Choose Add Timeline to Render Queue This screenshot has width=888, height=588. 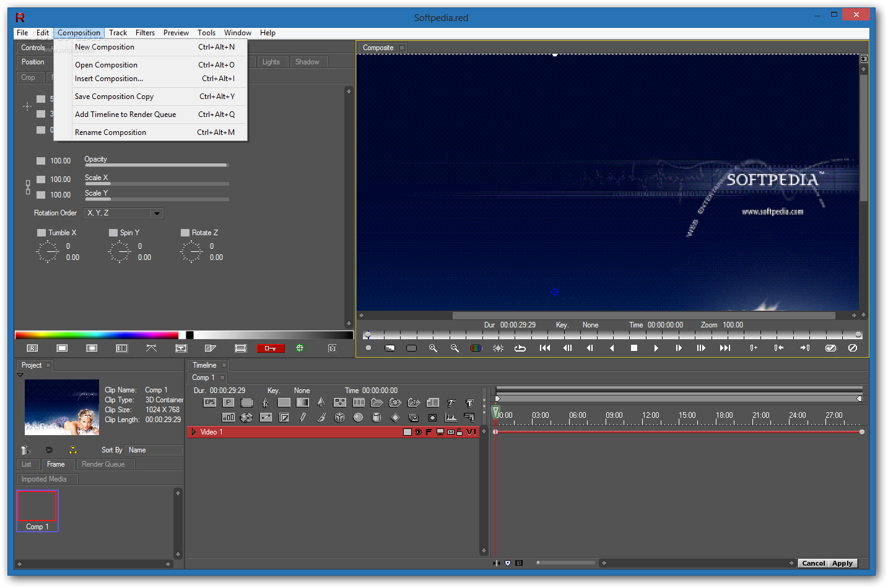click(x=151, y=115)
